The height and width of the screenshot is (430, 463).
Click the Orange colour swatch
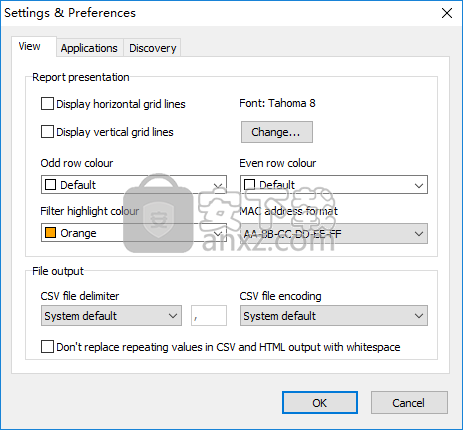pyautogui.click(x=50, y=233)
